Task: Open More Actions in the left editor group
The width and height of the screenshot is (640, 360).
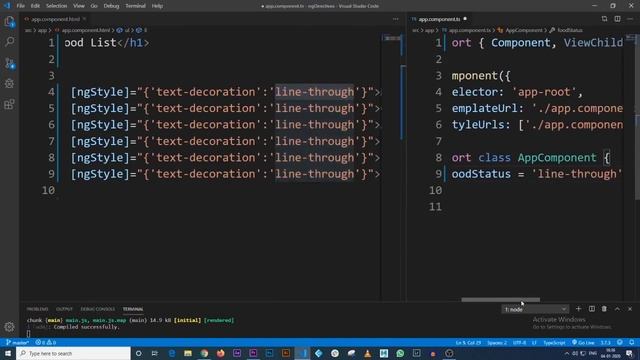Action: pos(396,19)
